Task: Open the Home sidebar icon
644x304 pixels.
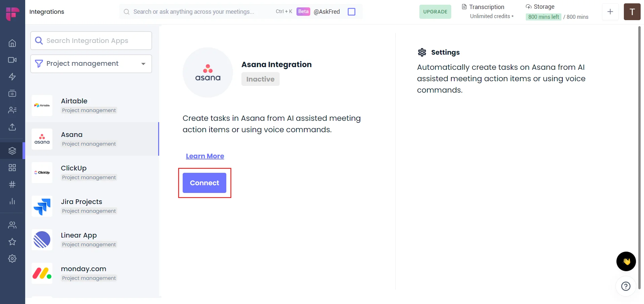Action: tap(12, 43)
